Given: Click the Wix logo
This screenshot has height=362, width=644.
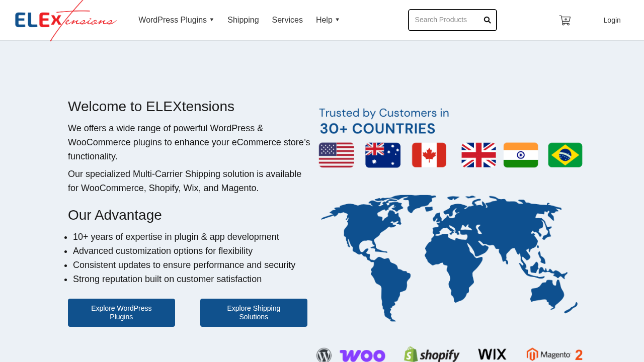Looking at the screenshot, I should [492, 354].
